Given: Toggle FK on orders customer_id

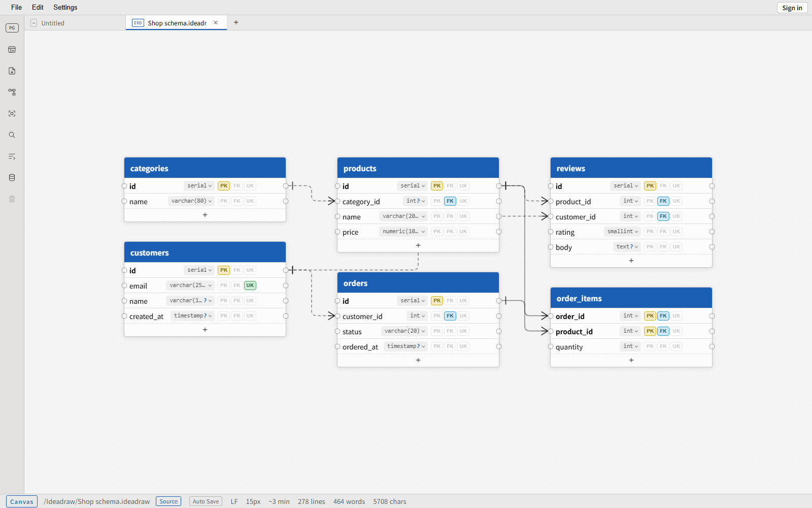Looking at the screenshot, I should (450, 316).
